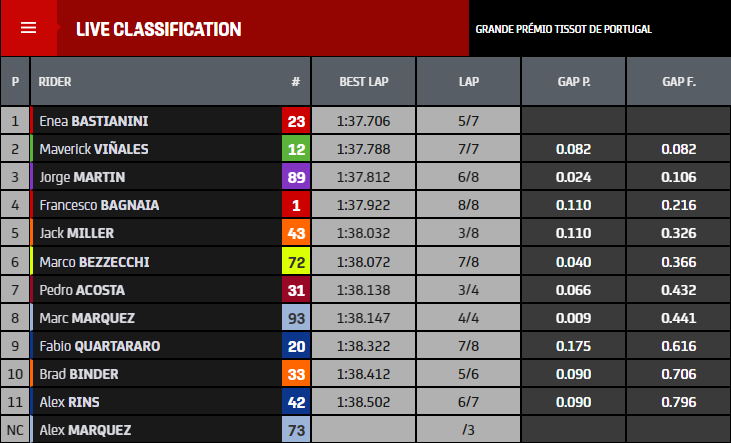The width and height of the screenshot is (731, 443).
Task: Click Grande Prémio Tissot de Portugal label
Action: coord(564,29)
